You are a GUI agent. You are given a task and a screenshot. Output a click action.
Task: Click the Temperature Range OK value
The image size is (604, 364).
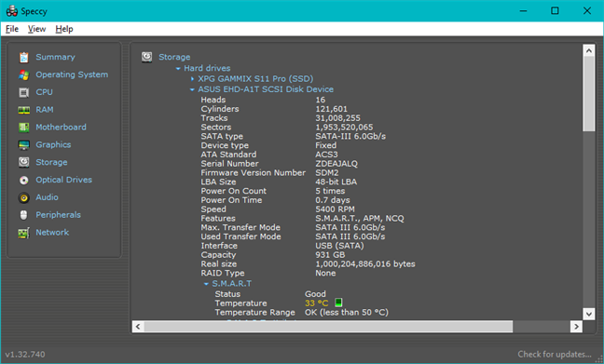click(x=347, y=313)
